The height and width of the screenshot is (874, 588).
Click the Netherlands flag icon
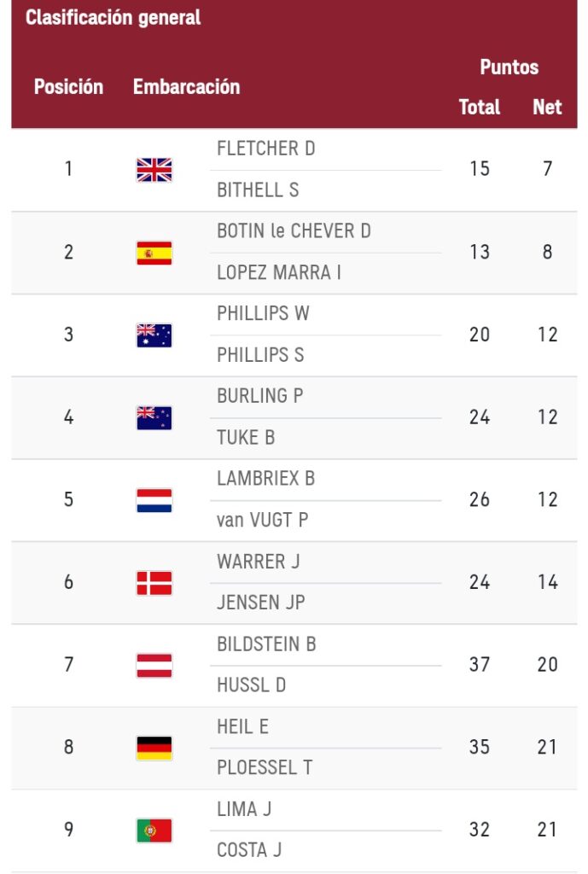[154, 500]
